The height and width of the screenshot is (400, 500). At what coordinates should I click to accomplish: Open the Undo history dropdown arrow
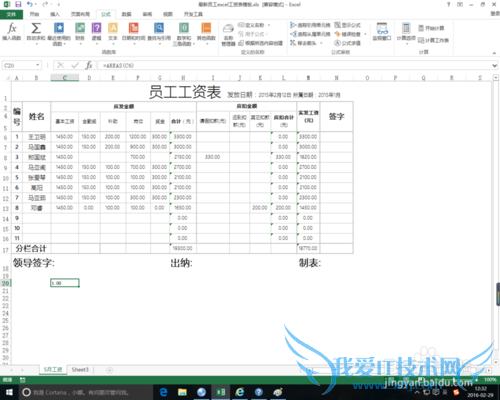point(35,4)
